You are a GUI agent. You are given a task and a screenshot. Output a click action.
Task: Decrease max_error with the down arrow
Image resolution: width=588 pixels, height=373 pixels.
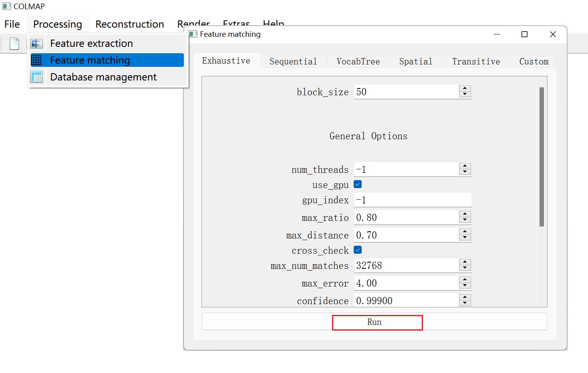(x=465, y=286)
